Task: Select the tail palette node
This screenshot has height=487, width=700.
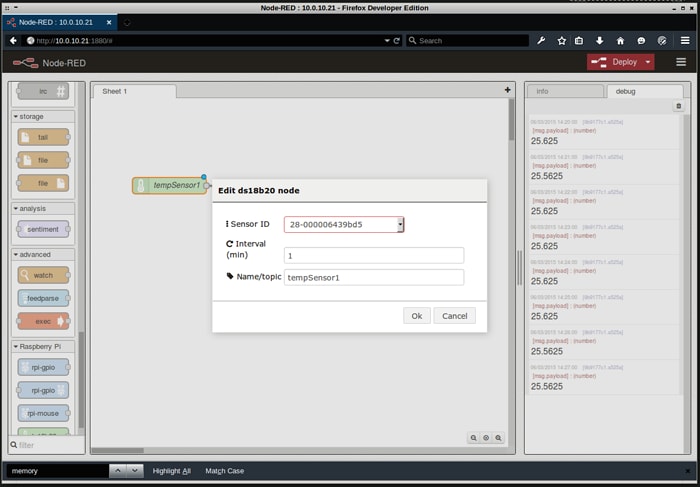Action: [43, 137]
